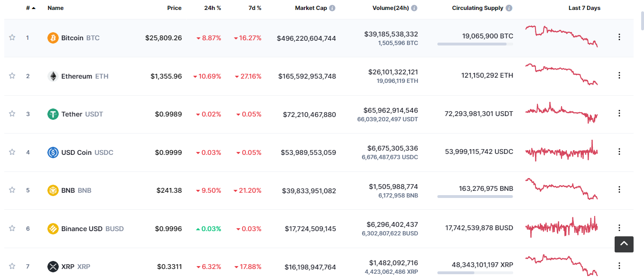Open Circulating Supply info icon
This screenshot has width=644, height=278.
click(x=509, y=8)
